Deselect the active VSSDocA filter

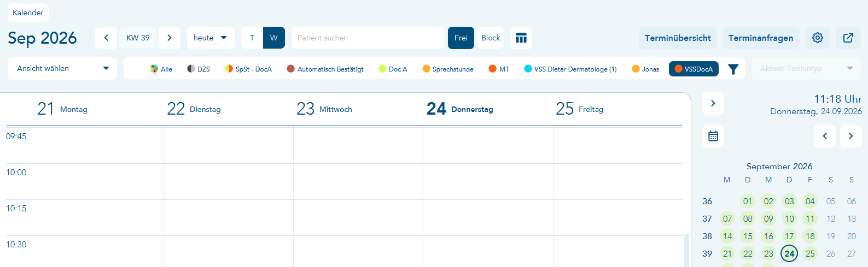tap(694, 69)
